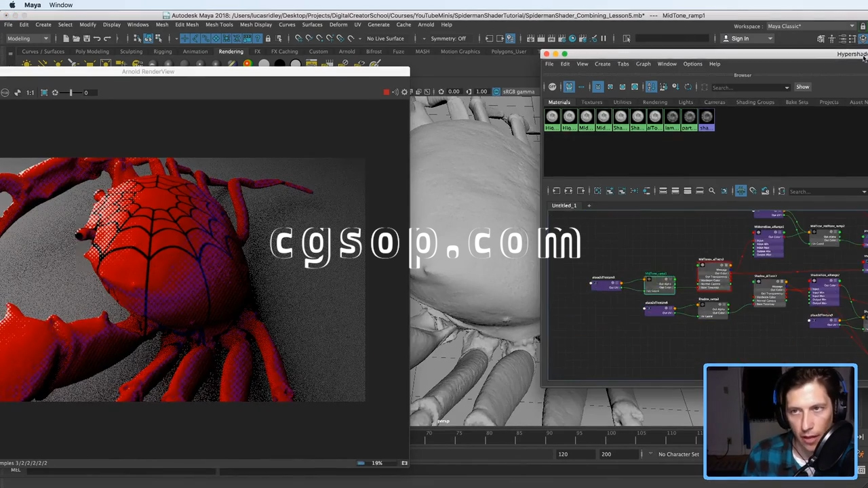Open the Hypershade Options menu
This screenshot has height=488, width=868.
[x=692, y=64]
